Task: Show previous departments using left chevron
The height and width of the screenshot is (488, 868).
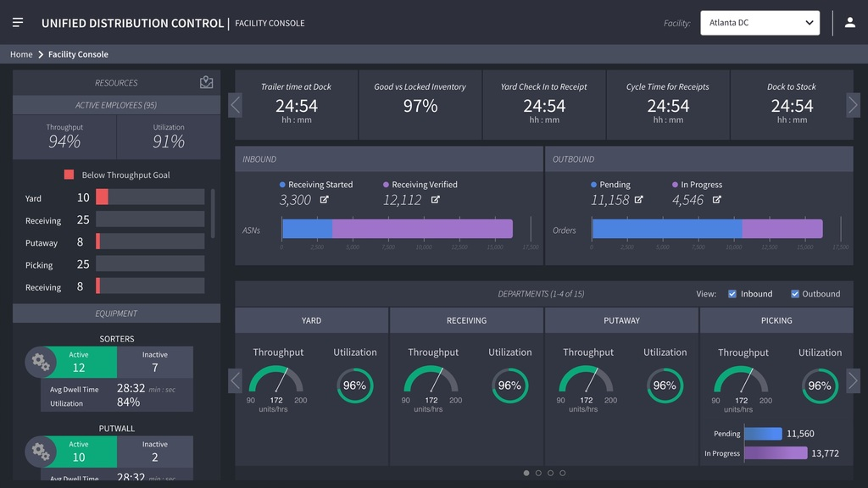Action: click(235, 380)
